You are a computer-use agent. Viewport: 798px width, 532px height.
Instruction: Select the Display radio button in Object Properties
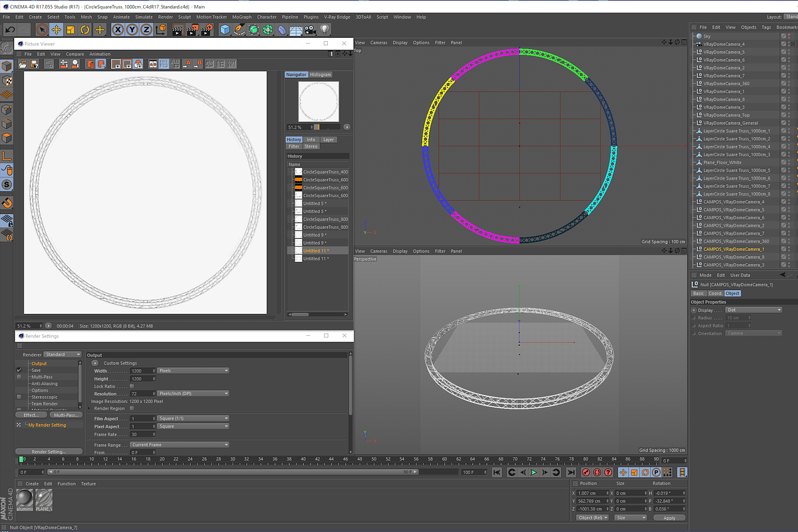(x=694, y=310)
